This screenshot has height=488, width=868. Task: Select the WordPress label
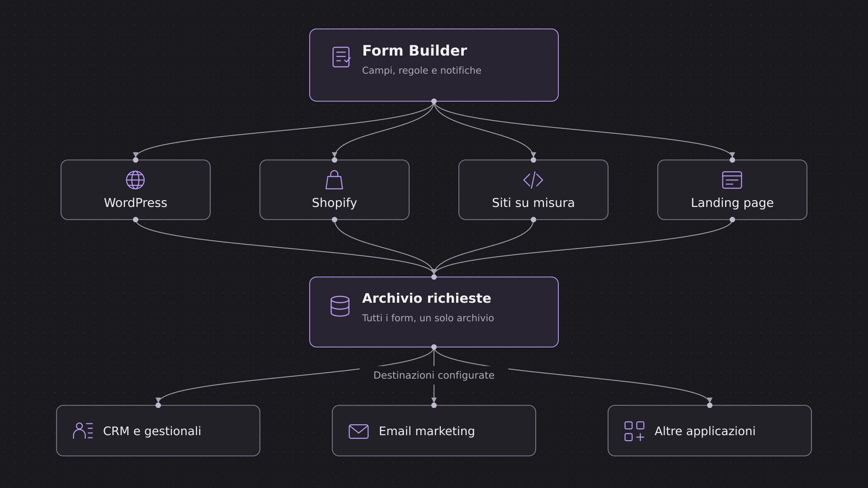136,203
